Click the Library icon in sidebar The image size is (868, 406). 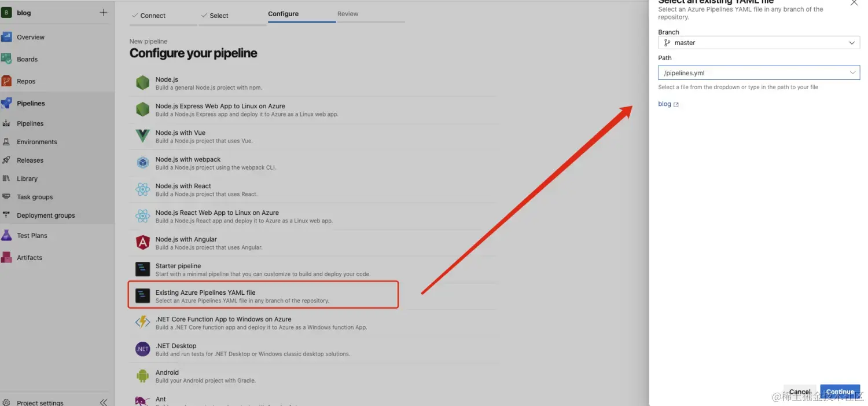[6, 178]
